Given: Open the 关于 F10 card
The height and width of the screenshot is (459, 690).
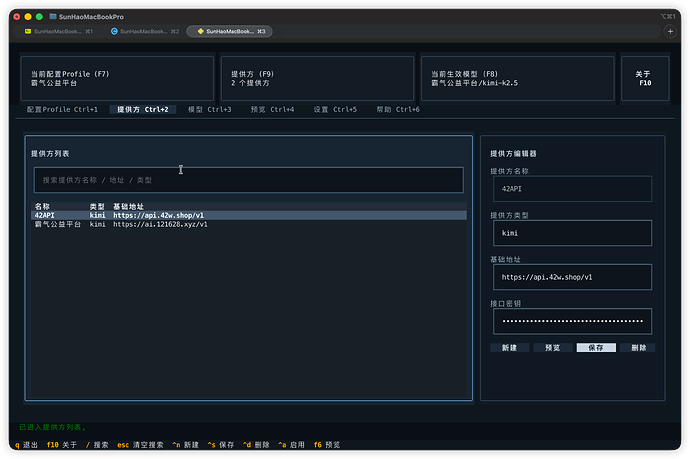Looking at the screenshot, I should coord(645,78).
